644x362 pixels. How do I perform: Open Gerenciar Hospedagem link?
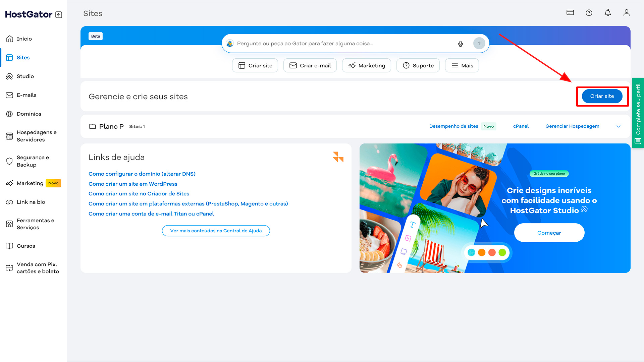point(572,126)
